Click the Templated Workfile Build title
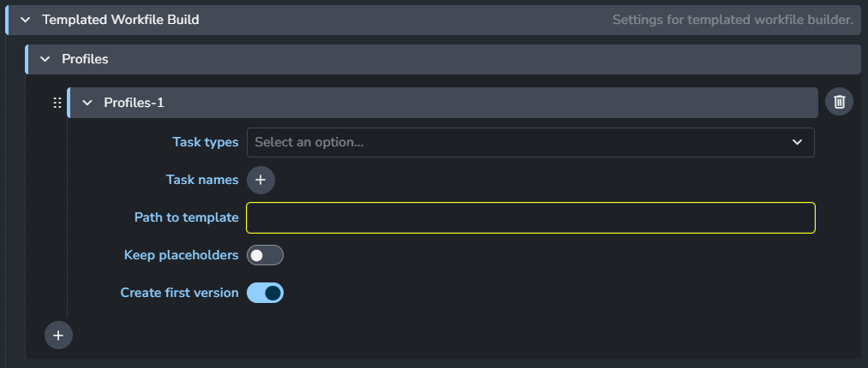The image size is (868, 368). coord(121,20)
